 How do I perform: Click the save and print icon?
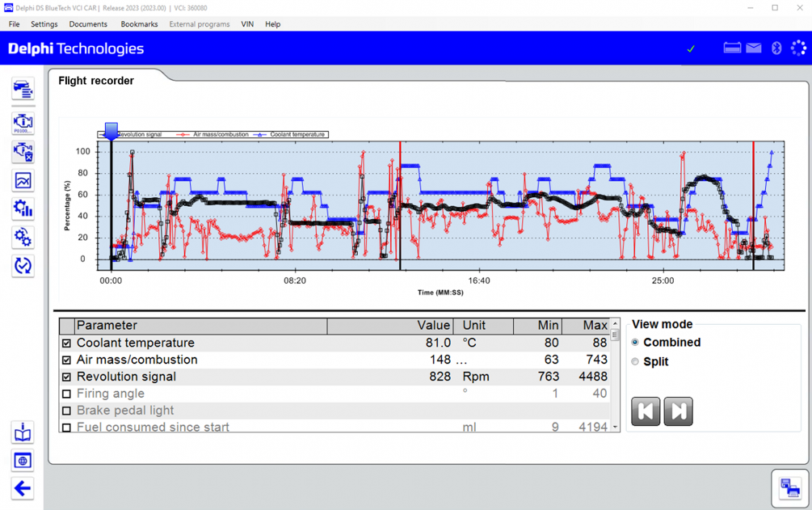tap(789, 487)
